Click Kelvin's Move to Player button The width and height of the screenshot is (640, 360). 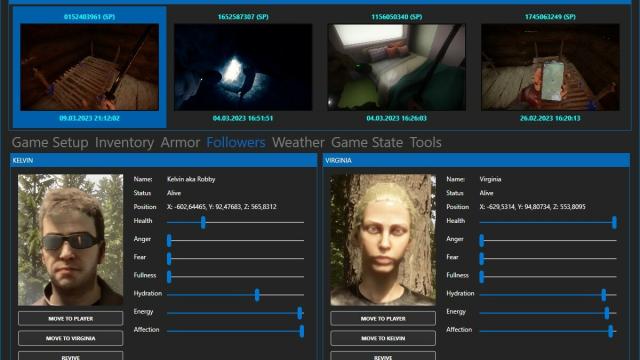coord(70,318)
